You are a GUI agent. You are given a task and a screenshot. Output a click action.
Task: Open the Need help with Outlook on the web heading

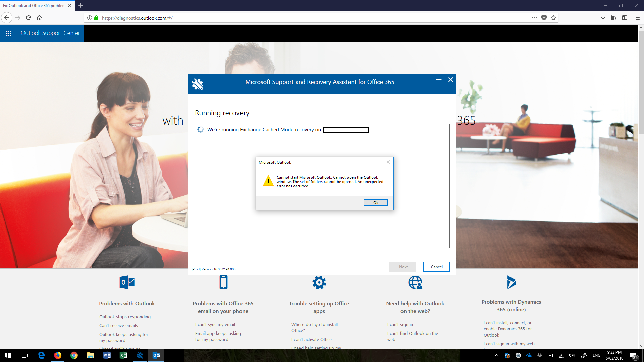tap(415, 307)
